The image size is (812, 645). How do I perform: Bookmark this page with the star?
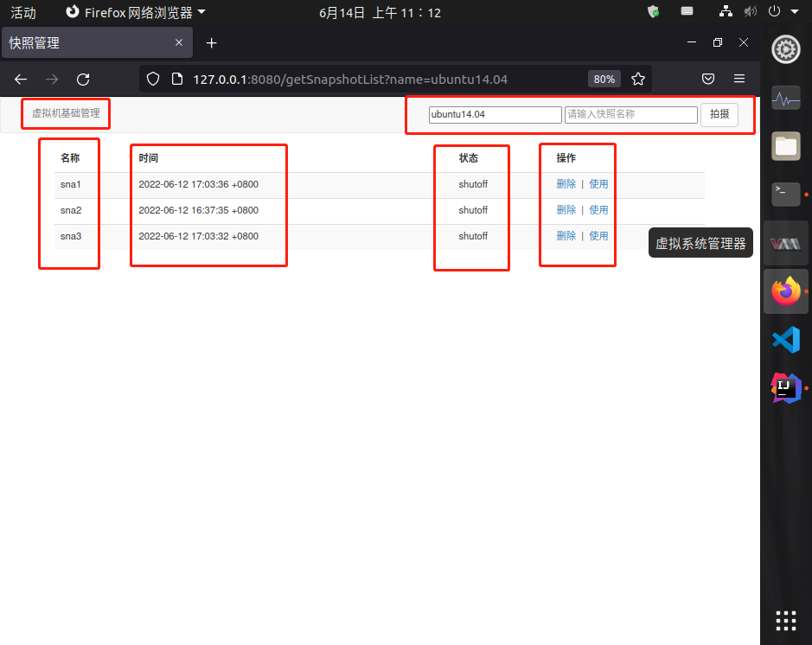click(638, 80)
